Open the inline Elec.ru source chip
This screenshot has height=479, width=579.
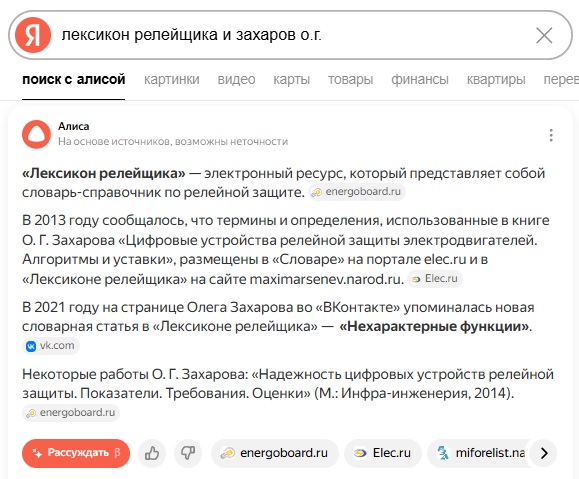click(x=435, y=279)
